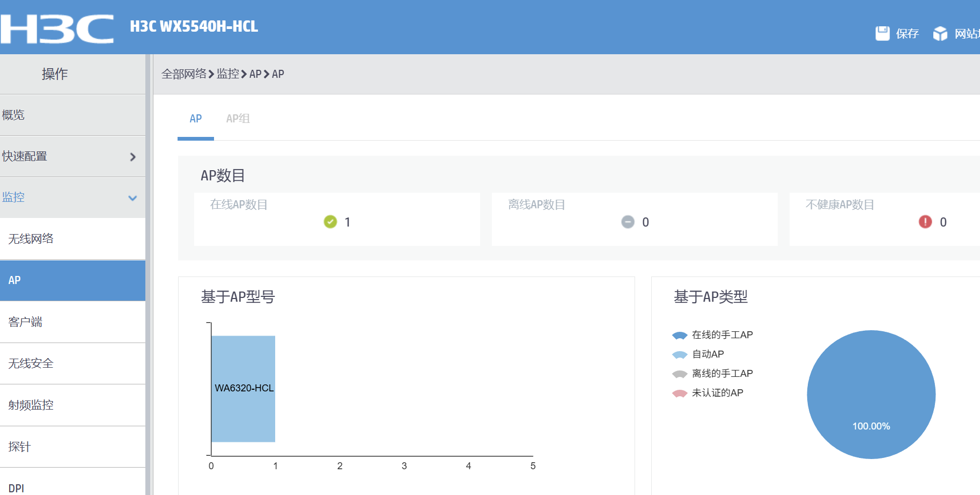The width and height of the screenshot is (980, 495).
Task: Open 无线网络 in the sidebar
Action: click(31, 239)
